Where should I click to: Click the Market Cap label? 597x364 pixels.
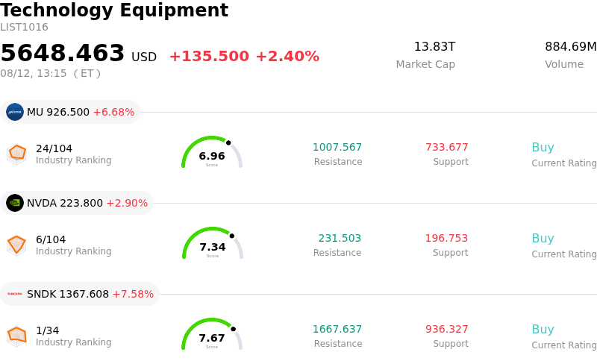[425, 64]
